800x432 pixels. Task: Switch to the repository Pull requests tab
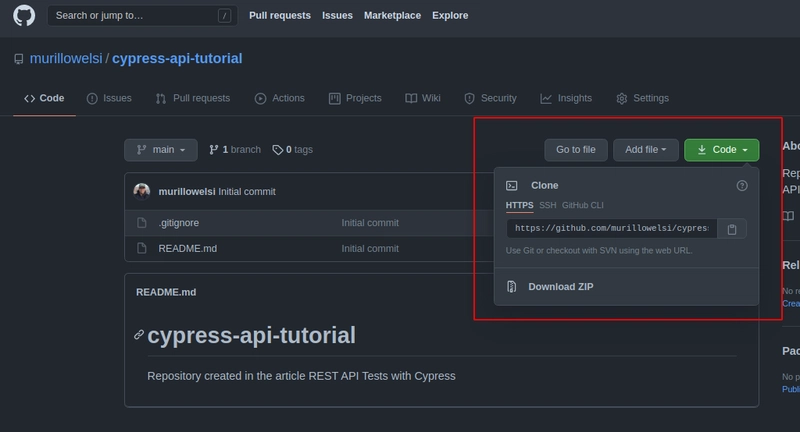point(193,98)
